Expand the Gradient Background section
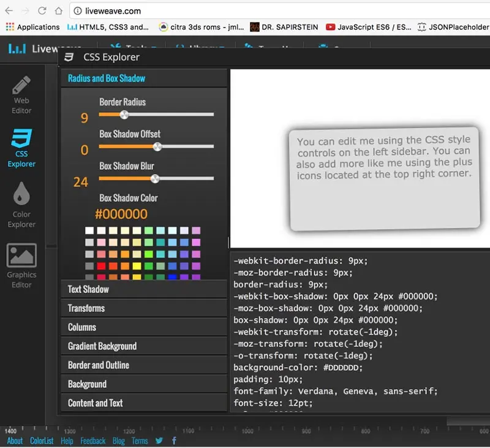 pyautogui.click(x=144, y=346)
